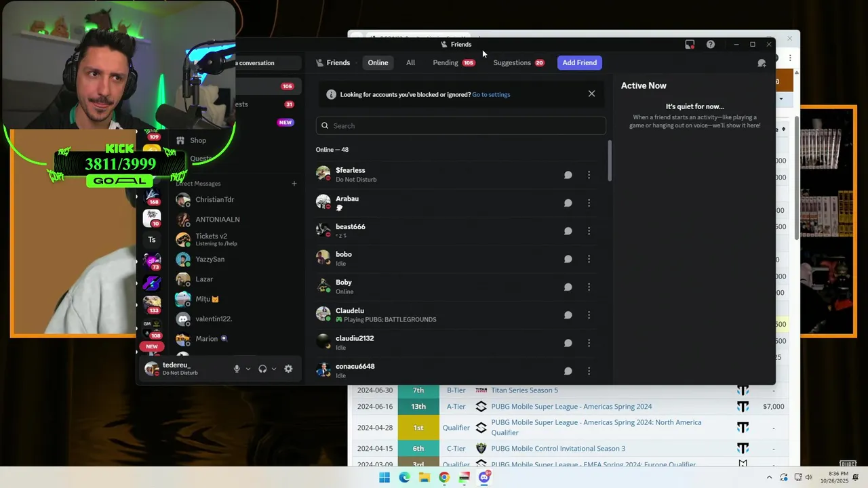Open Pending friend requests tab

[453, 62]
